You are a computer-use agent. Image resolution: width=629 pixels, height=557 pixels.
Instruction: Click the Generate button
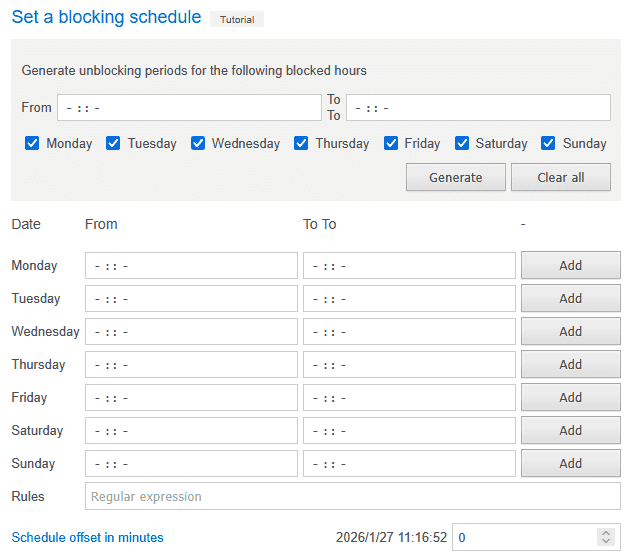pyautogui.click(x=455, y=177)
